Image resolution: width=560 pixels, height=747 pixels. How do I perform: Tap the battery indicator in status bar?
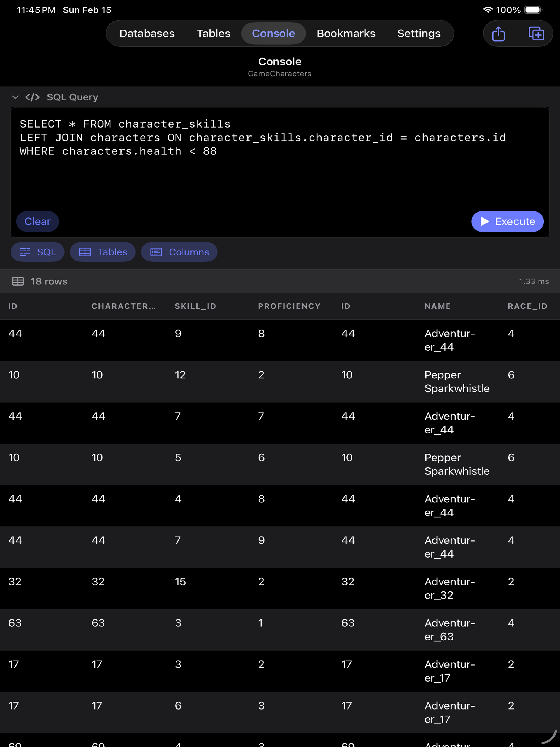click(533, 10)
